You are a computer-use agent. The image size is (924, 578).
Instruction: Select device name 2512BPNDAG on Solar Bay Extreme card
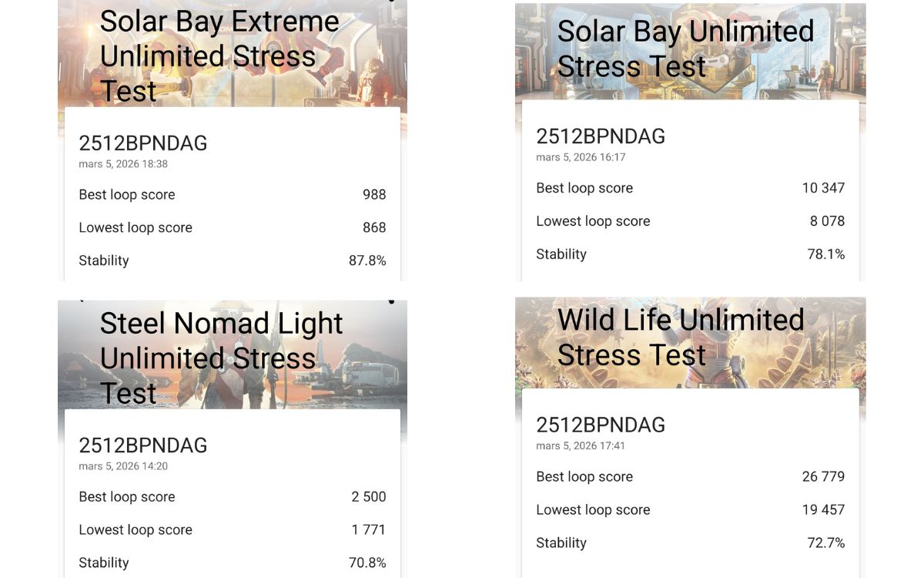tap(143, 143)
